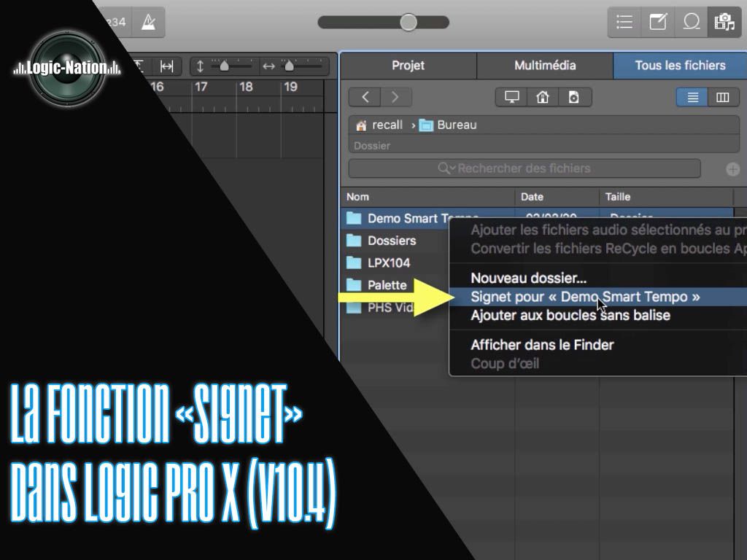This screenshot has height=560, width=747.
Task: Click Afficher dans le Finder
Action: 542,345
